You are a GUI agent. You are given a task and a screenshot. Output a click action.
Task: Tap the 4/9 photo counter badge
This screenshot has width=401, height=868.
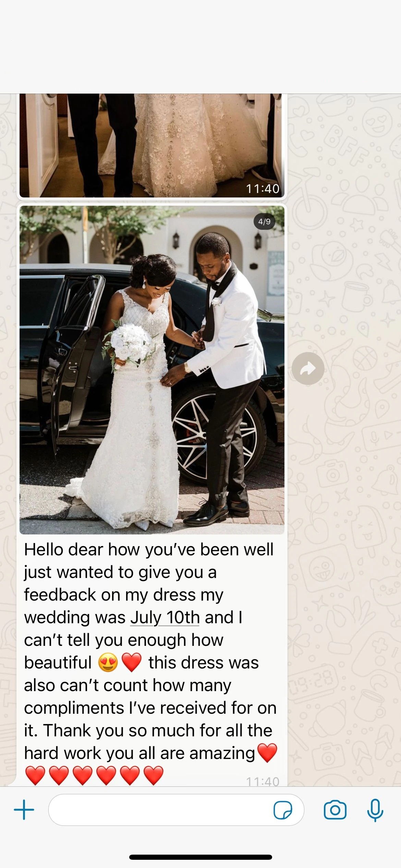click(x=264, y=221)
